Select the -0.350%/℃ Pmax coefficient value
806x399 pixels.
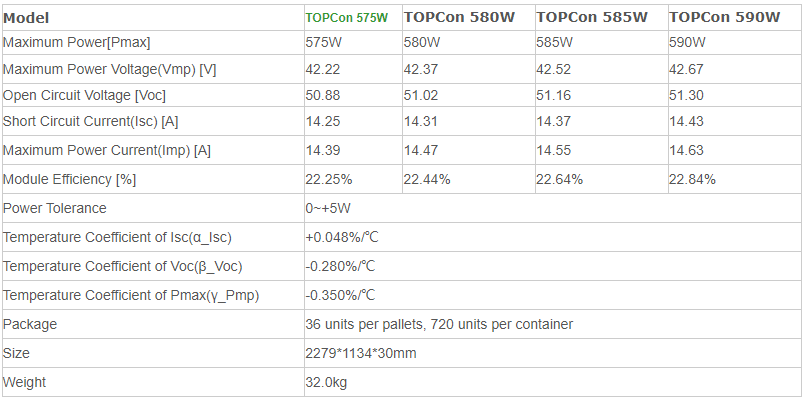340,295
